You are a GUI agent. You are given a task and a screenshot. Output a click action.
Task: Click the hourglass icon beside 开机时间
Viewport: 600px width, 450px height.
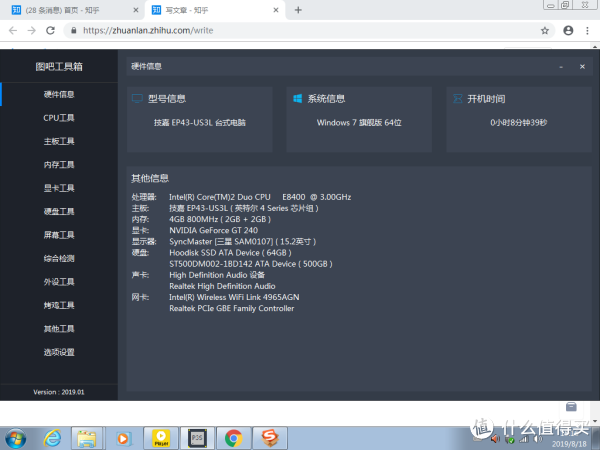457,99
